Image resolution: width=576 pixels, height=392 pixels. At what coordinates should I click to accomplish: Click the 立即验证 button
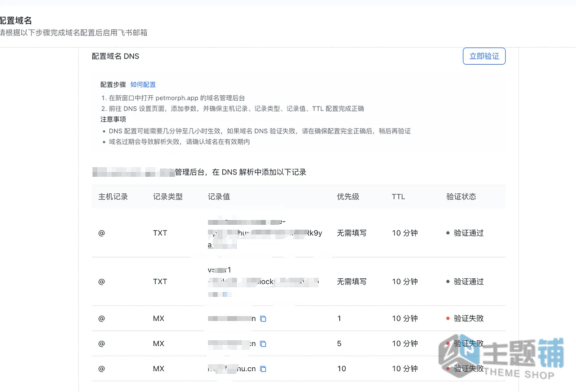(x=484, y=56)
